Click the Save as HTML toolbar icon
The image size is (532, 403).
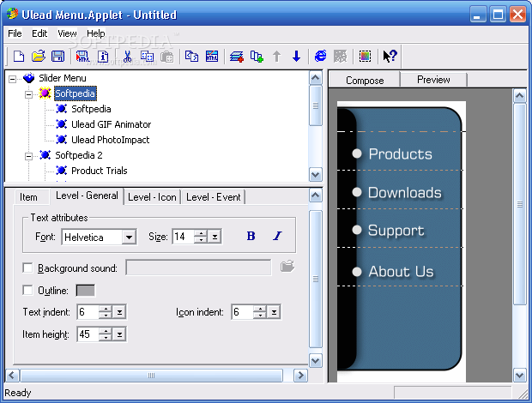82,56
